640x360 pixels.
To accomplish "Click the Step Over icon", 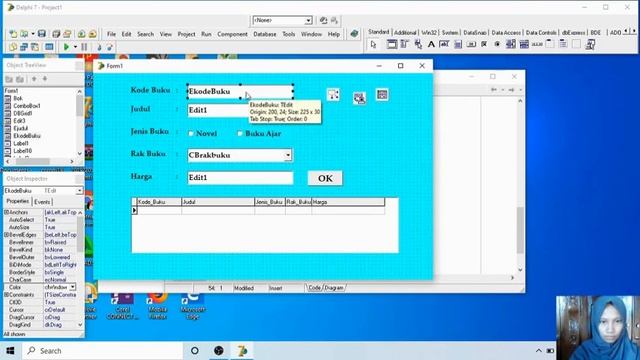I will (110, 47).
